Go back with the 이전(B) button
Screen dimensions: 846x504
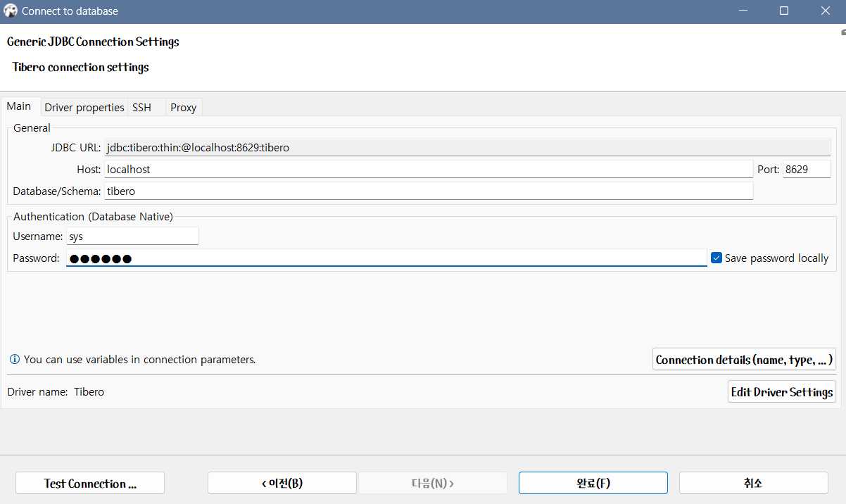(x=282, y=484)
